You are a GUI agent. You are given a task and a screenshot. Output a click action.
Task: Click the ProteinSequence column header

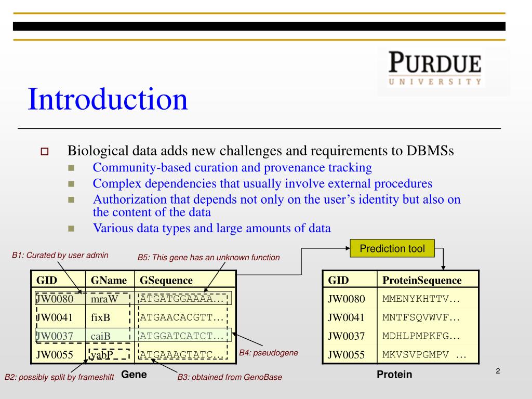click(x=422, y=280)
